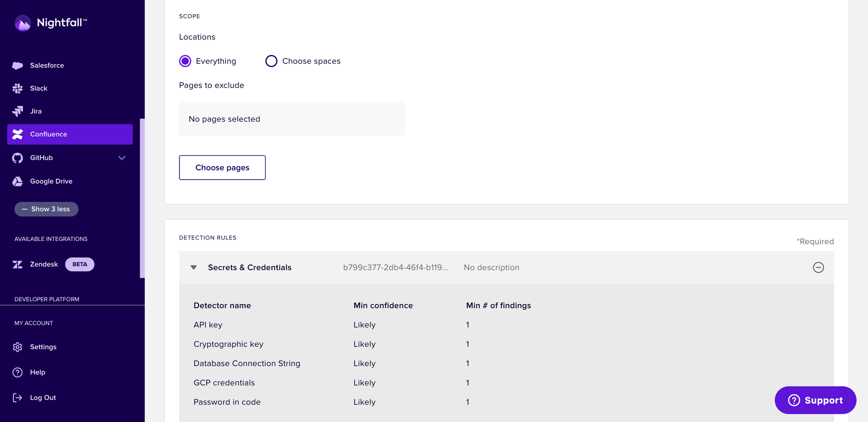Click the Password in code detector
This screenshot has width=868, height=422.
click(227, 402)
